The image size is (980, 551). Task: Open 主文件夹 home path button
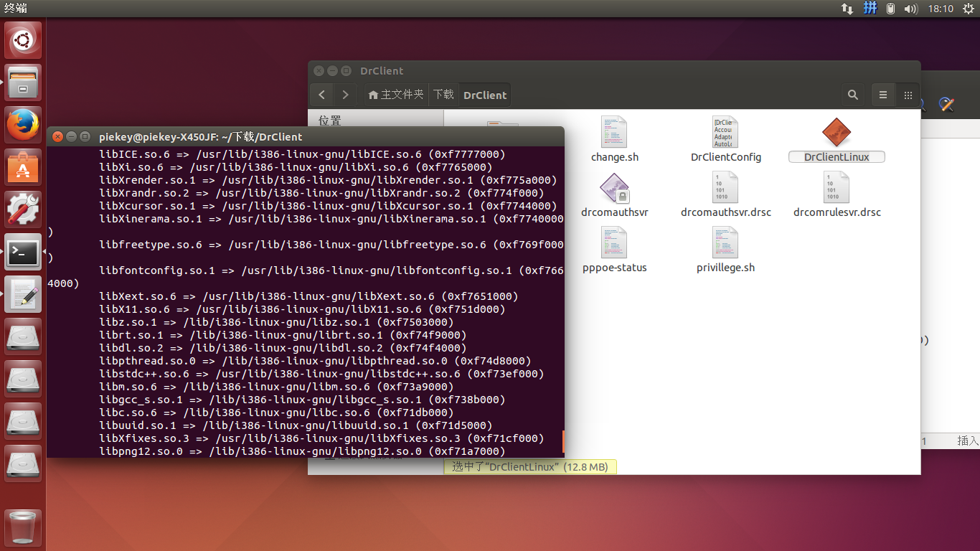point(395,95)
